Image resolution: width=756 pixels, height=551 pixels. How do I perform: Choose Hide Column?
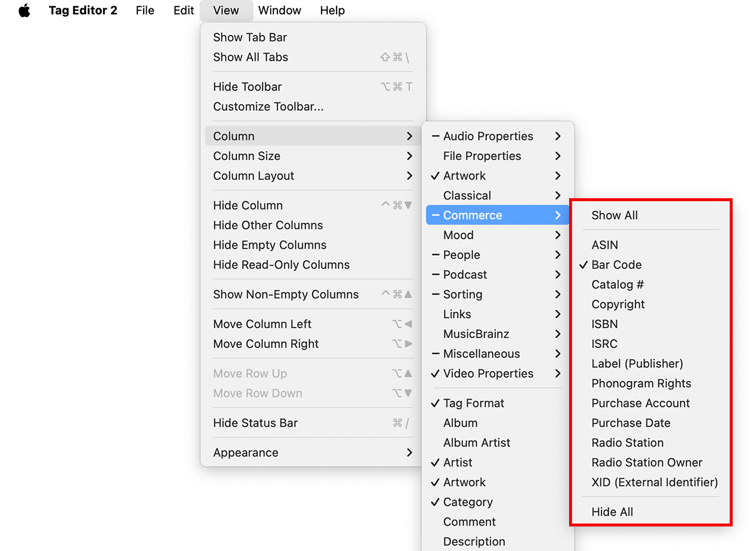[x=313, y=205]
